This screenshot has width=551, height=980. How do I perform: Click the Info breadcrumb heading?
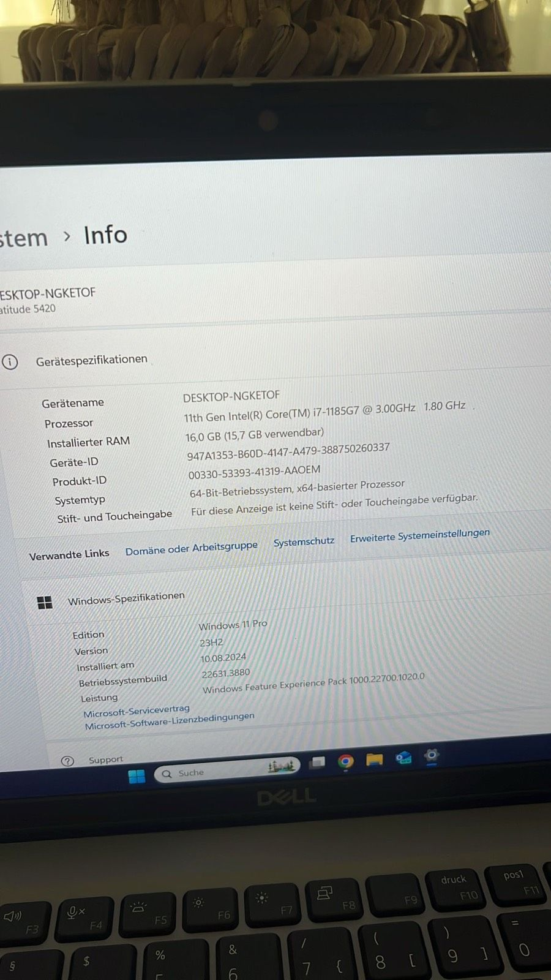tap(105, 235)
